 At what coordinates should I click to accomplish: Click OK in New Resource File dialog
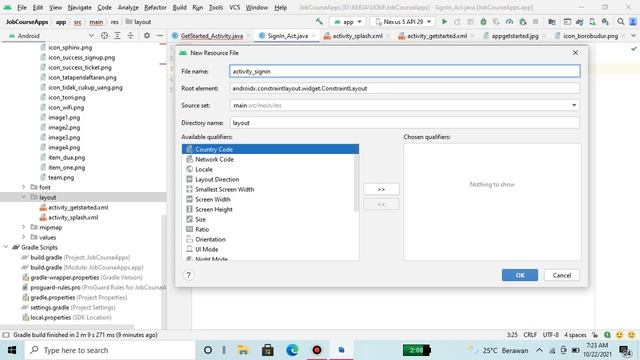coord(520,275)
